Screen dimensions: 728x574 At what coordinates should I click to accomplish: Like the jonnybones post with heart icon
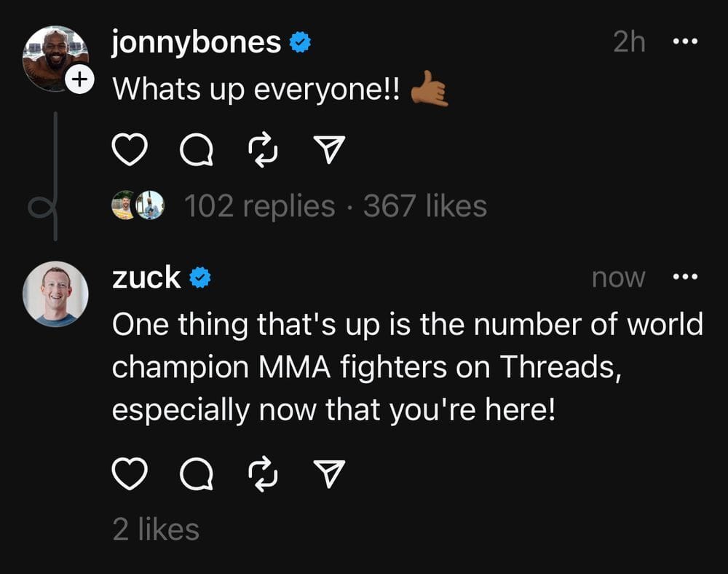pyautogui.click(x=130, y=149)
